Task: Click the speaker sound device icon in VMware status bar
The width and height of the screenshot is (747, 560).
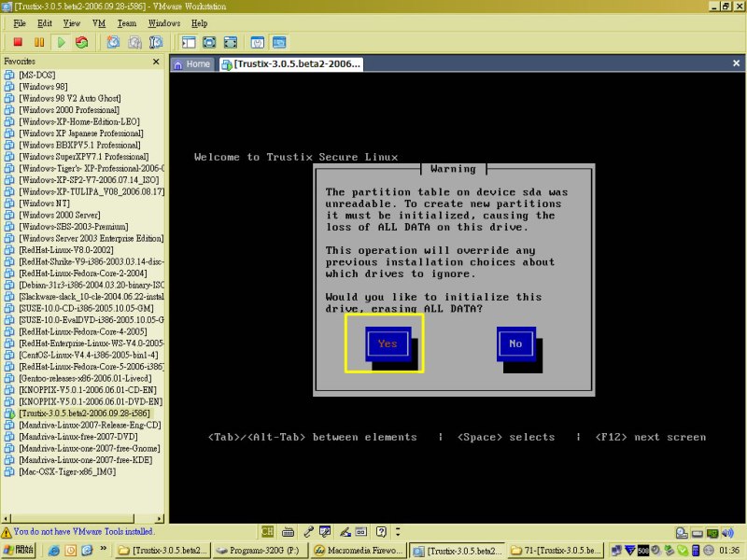Action: coord(727,533)
